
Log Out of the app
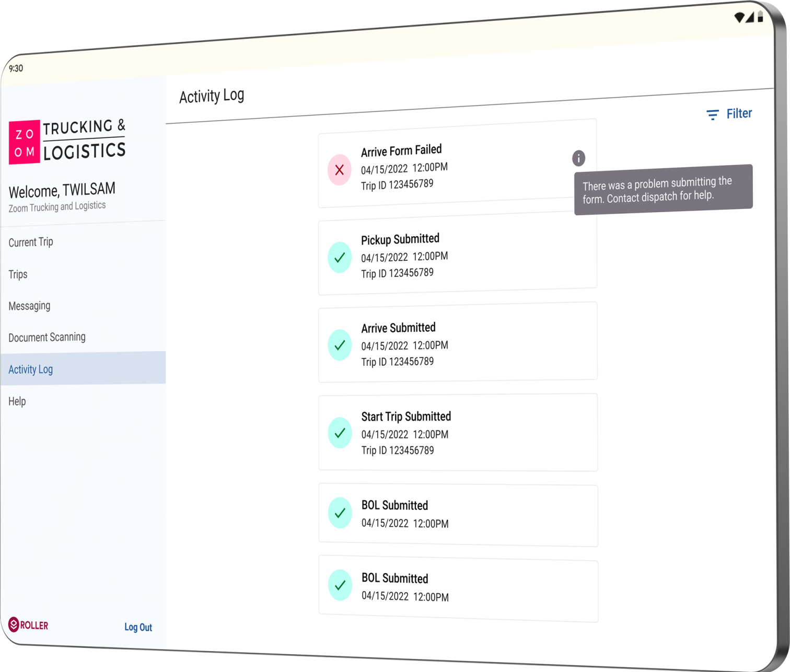point(138,627)
